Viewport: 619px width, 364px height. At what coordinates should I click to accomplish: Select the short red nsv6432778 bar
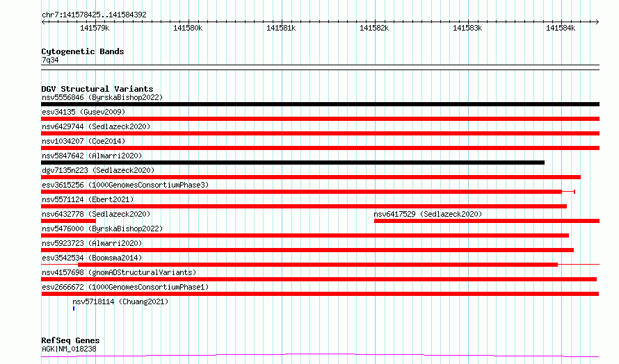click(x=68, y=221)
